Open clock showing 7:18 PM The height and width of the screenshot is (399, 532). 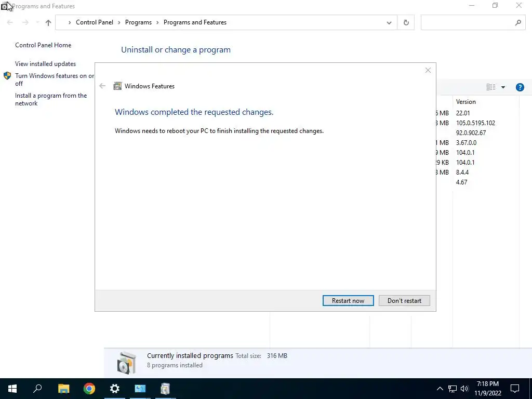pyautogui.click(x=488, y=389)
